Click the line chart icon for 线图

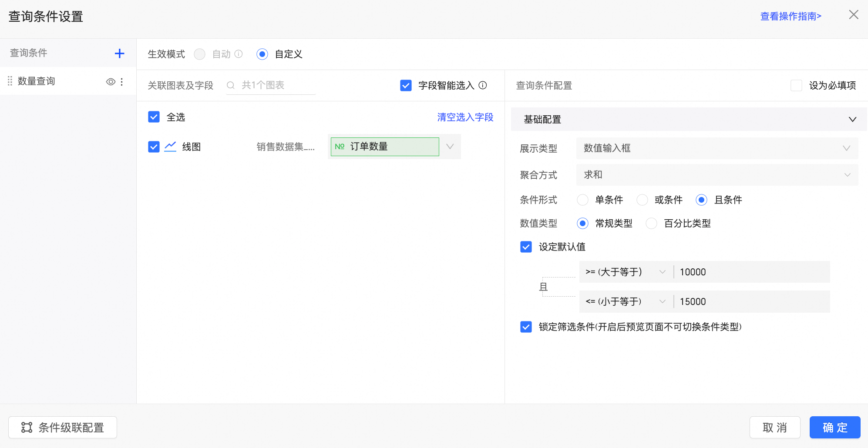click(170, 147)
